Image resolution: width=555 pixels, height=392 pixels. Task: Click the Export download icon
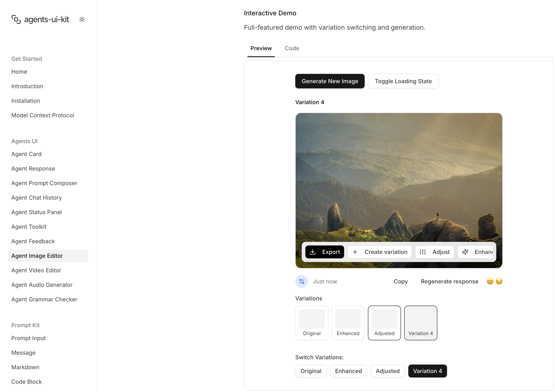(x=313, y=252)
